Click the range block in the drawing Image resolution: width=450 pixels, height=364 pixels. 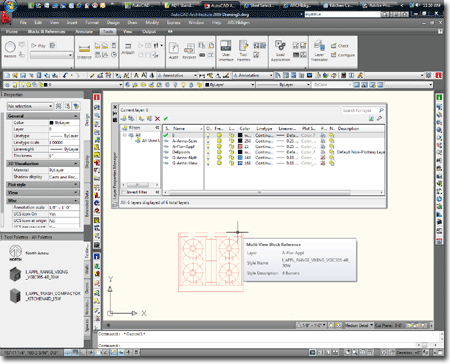tap(210, 262)
